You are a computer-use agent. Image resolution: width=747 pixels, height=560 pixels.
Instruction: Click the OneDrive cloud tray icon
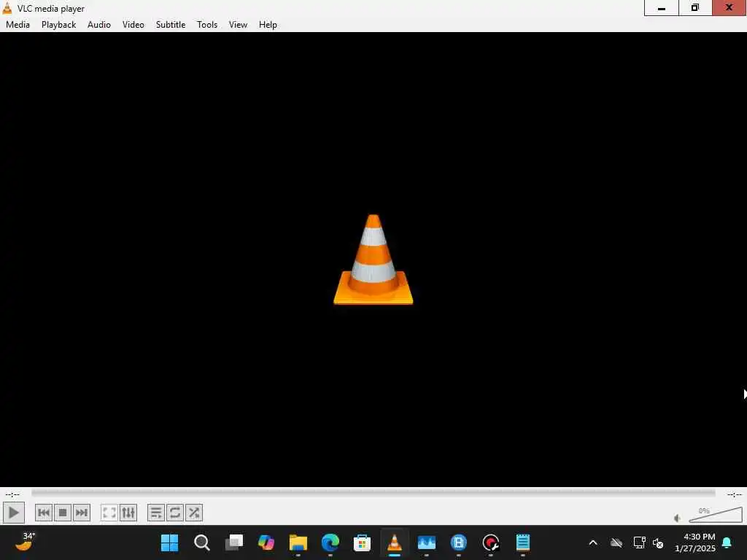(x=616, y=542)
